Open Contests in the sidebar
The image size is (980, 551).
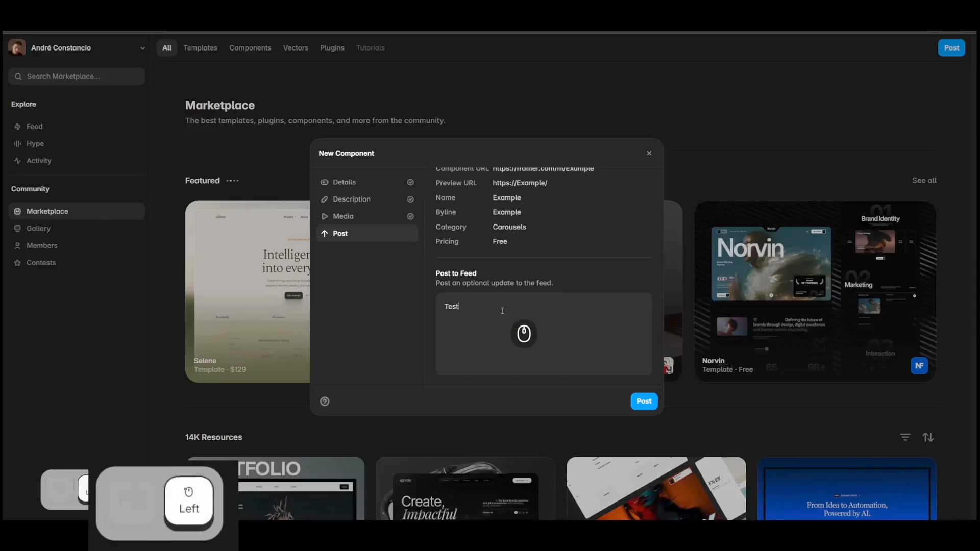pyautogui.click(x=77, y=263)
